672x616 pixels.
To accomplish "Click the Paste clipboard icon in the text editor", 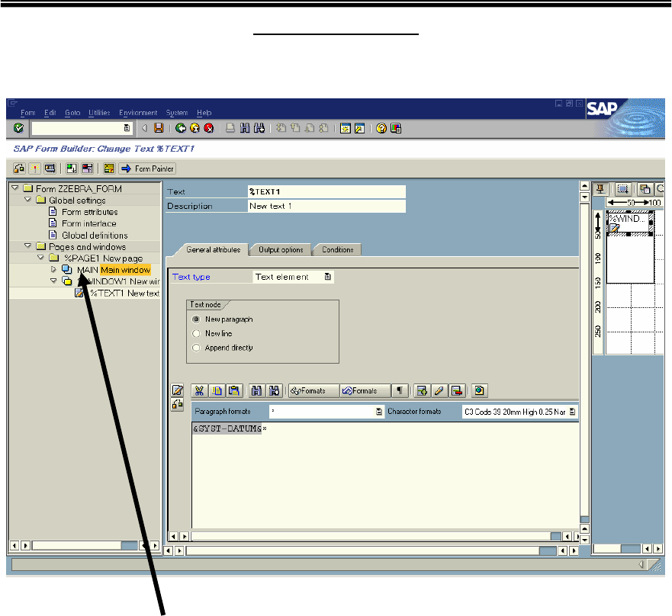I will (234, 390).
